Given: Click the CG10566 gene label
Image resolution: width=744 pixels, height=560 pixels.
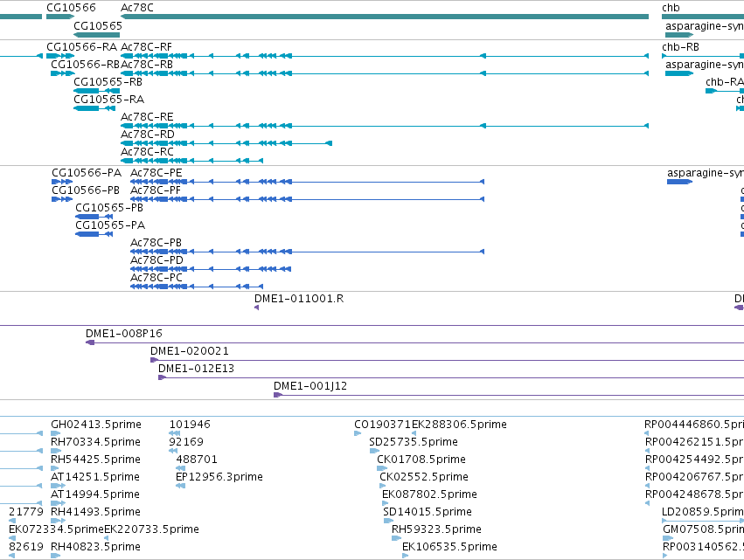Looking at the screenshot, I should 71,8.
